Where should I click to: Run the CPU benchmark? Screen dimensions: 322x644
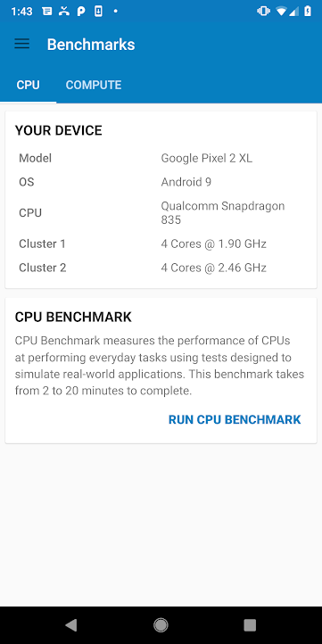click(x=235, y=419)
